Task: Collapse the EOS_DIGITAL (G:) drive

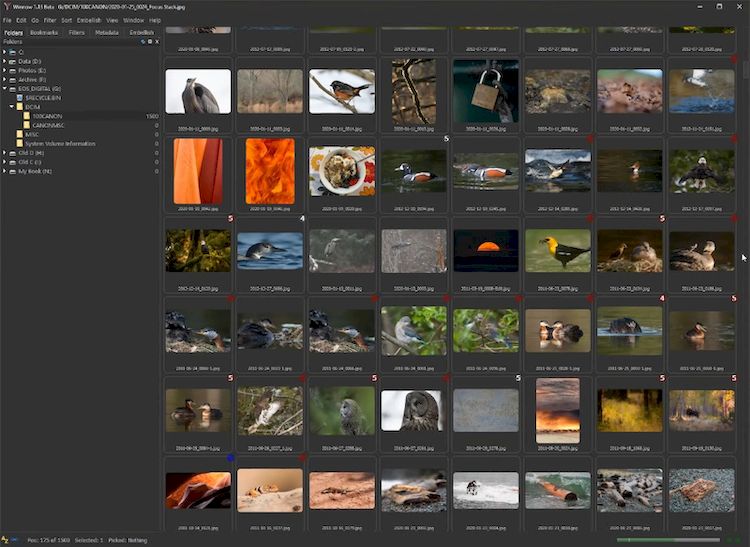Action: coord(4,88)
